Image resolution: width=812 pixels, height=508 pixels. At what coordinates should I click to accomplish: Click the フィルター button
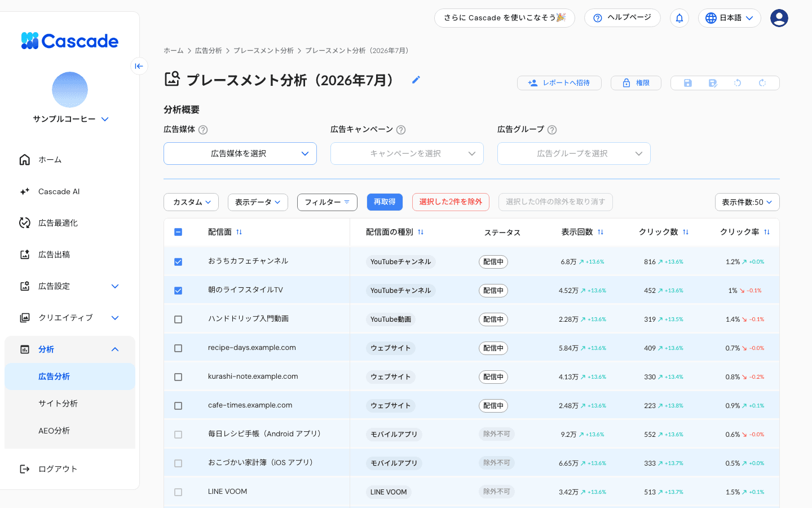[x=327, y=202]
